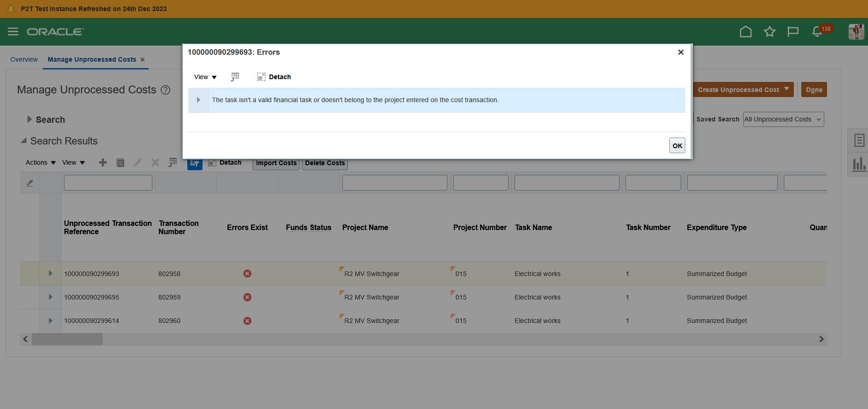
Task: Click the Delete Costs button
Action: [x=325, y=163]
